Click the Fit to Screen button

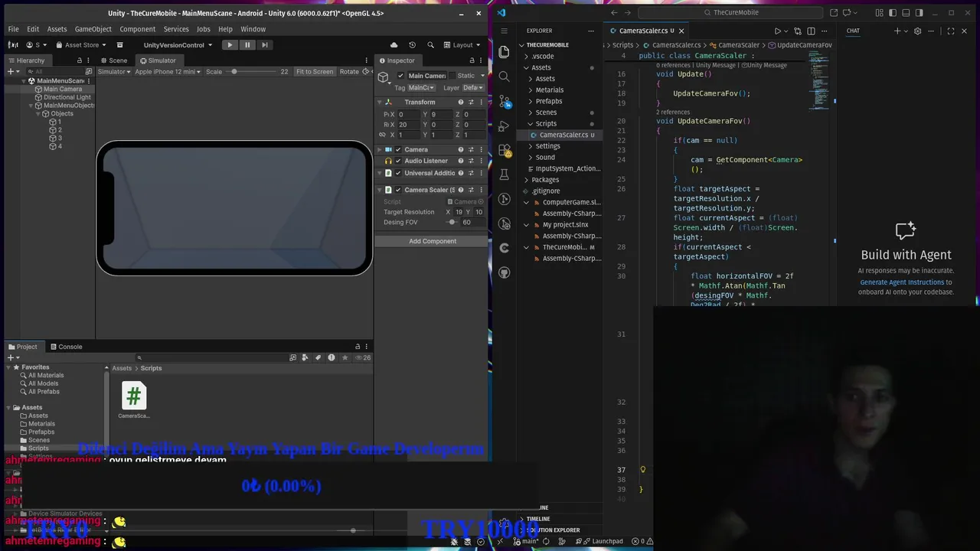coord(315,72)
